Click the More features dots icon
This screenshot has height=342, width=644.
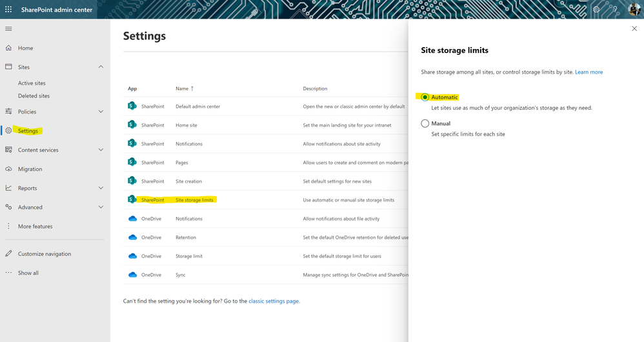[x=8, y=226]
